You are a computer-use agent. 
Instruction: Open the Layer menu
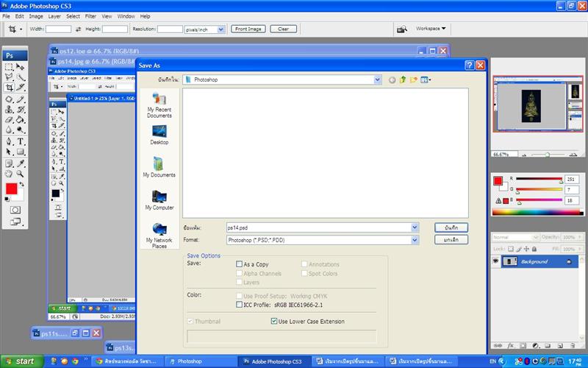pyautogui.click(x=54, y=15)
